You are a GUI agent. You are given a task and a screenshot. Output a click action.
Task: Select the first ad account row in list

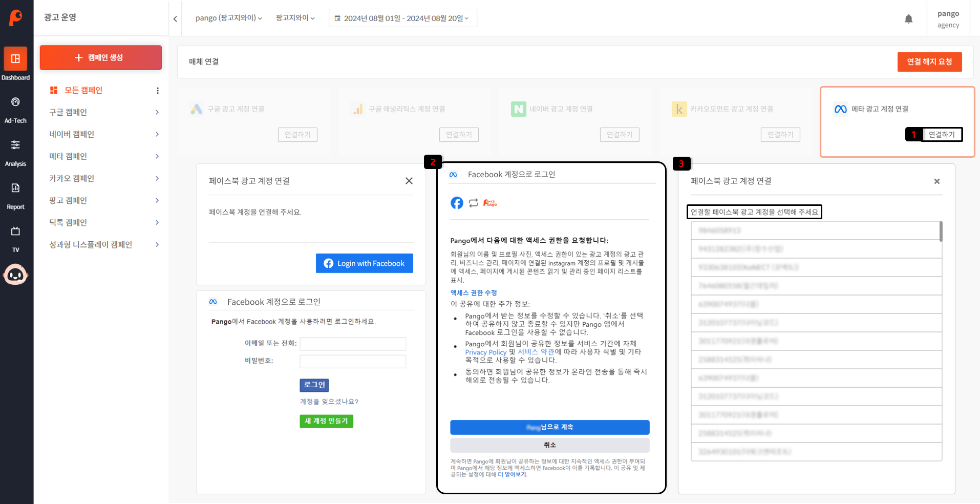(x=815, y=230)
